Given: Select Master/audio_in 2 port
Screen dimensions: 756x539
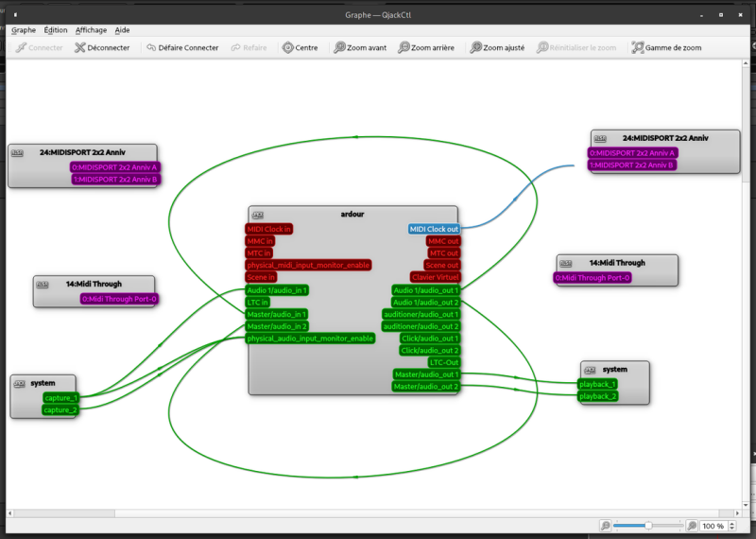Looking at the screenshot, I should [277, 326].
